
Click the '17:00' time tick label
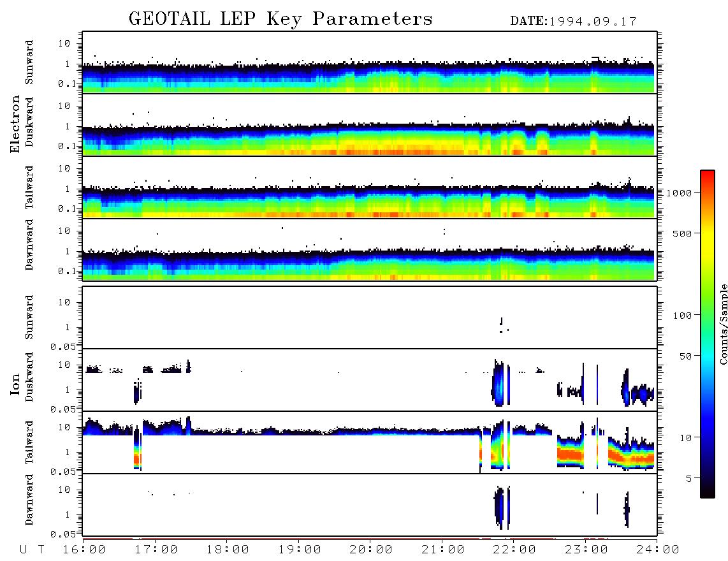pos(156,550)
